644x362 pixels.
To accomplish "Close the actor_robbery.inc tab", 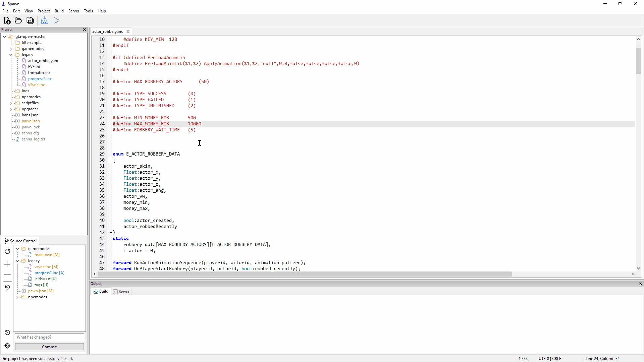I will coord(128,32).
